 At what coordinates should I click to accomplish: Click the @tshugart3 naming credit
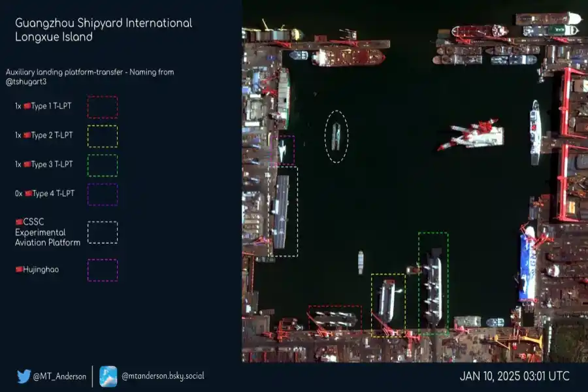[26, 82]
